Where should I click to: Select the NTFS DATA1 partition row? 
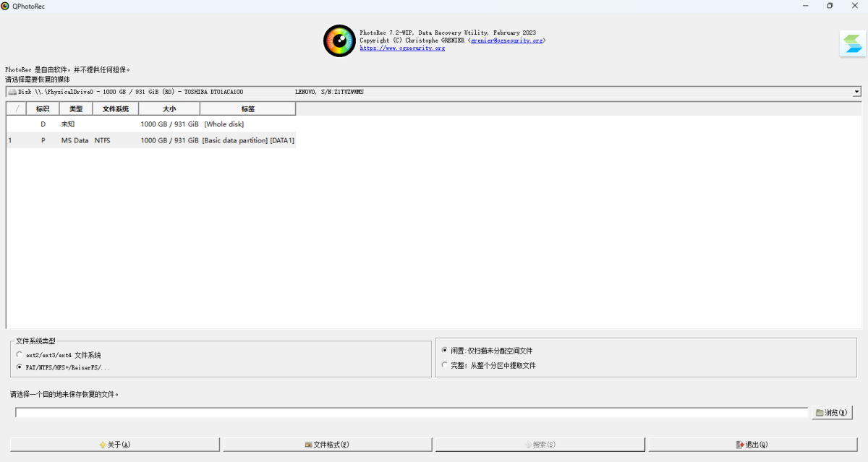[x=150, y=140]
